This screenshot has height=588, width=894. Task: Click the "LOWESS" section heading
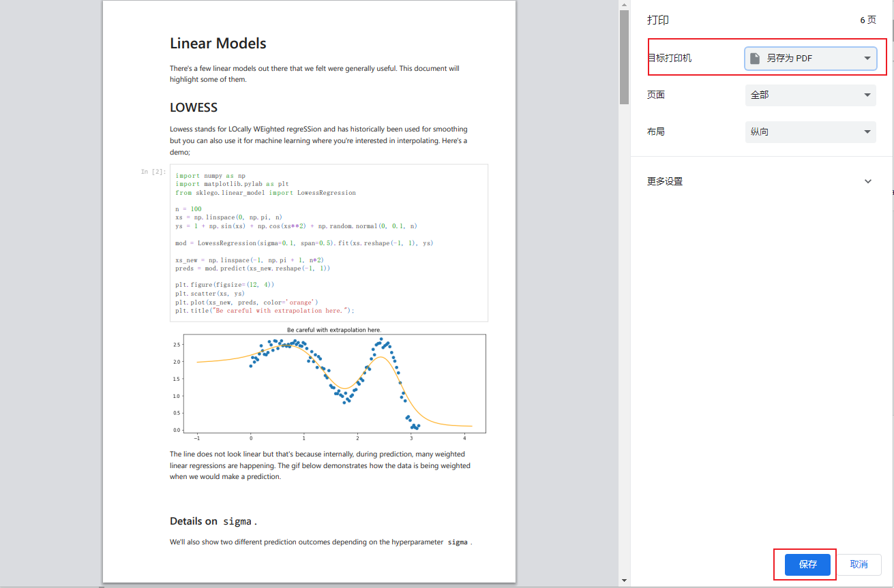tap(194, 108)
